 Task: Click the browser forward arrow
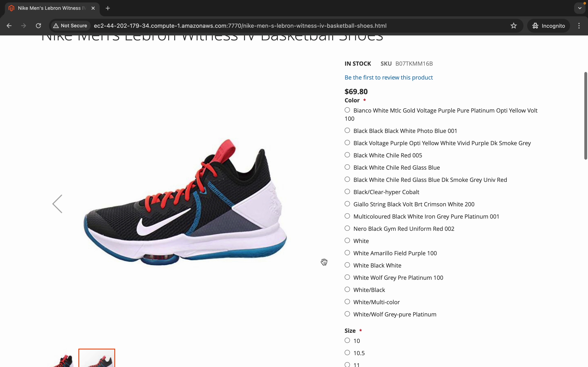tap(23, 26)
